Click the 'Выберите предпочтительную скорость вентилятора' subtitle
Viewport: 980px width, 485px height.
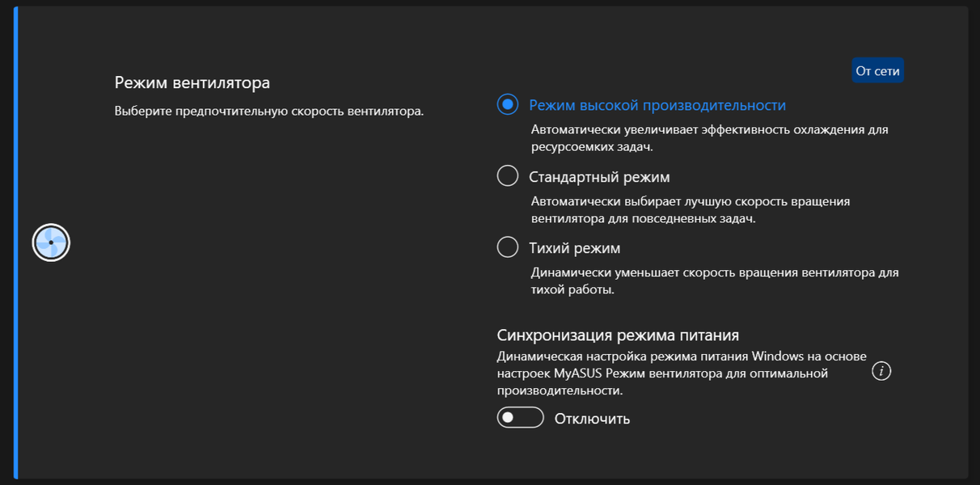point(269,111)
